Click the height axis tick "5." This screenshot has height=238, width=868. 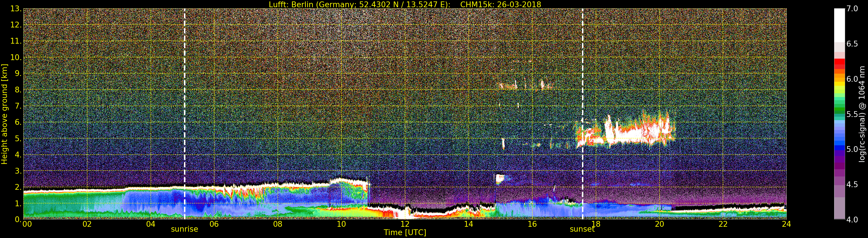pyautogui.click(x=18, y=138)
